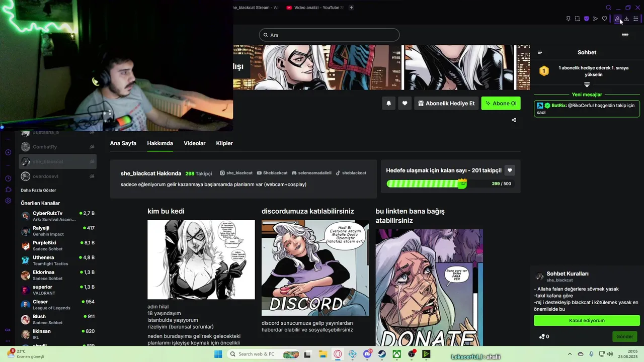Click the GX Corner icon in the sidebar
The height and width of the screenshot is (362, 644).
(8, 330)
